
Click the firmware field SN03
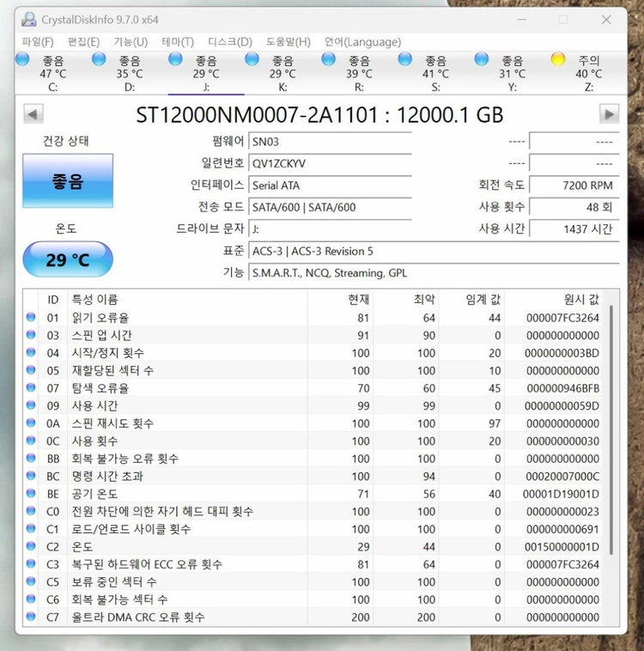(x=330, y=142)
